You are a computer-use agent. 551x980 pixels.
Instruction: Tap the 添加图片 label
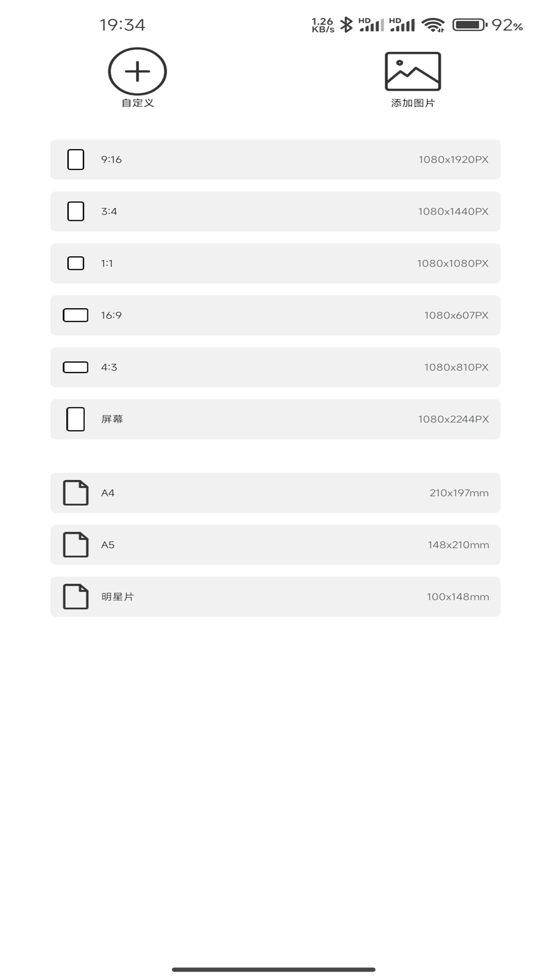[x=413, y=103]
